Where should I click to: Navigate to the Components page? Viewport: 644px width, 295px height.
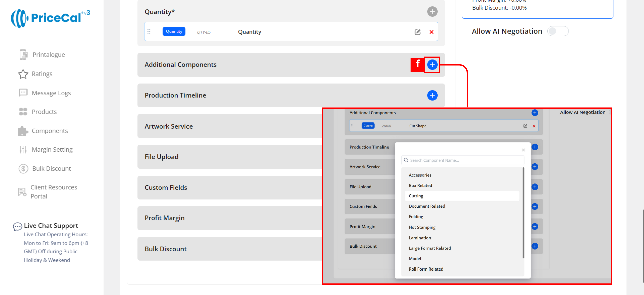click(50, 131)
